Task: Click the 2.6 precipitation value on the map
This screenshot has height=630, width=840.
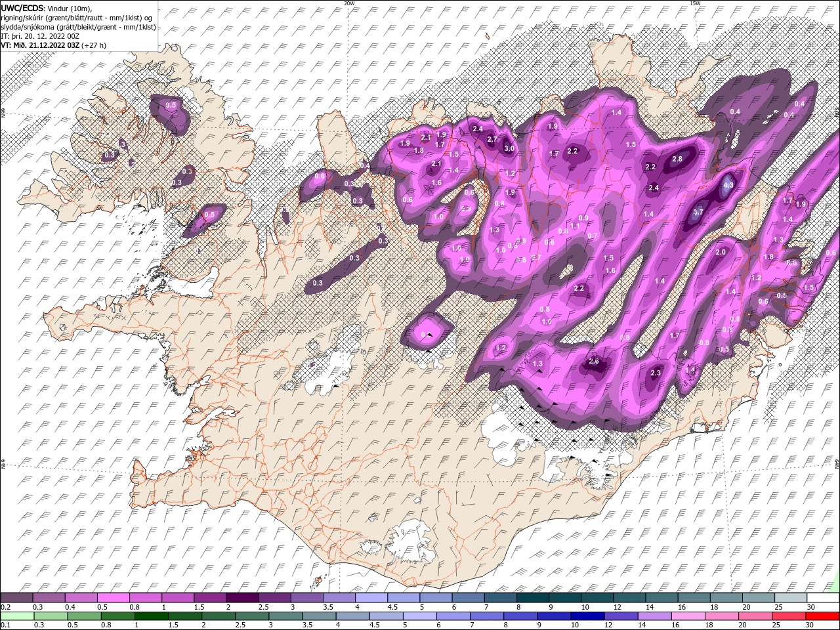Action: pos(595,361)
